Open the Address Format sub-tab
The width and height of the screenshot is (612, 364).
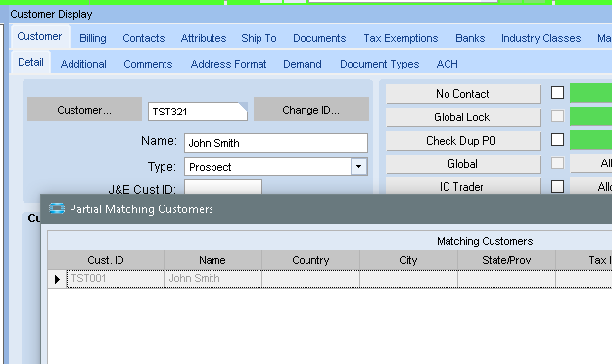click(228, 64)
